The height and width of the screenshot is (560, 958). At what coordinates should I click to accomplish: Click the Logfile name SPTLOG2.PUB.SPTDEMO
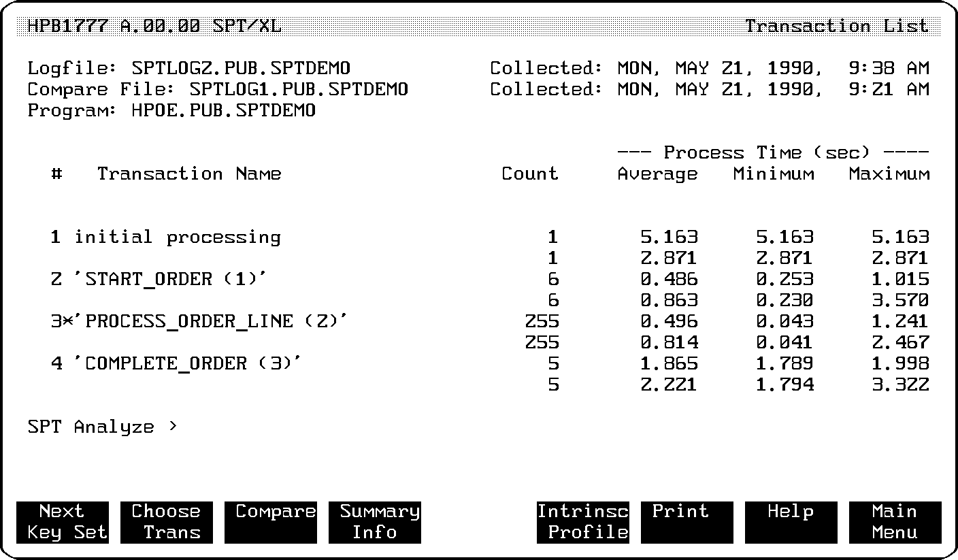[241, 69]
